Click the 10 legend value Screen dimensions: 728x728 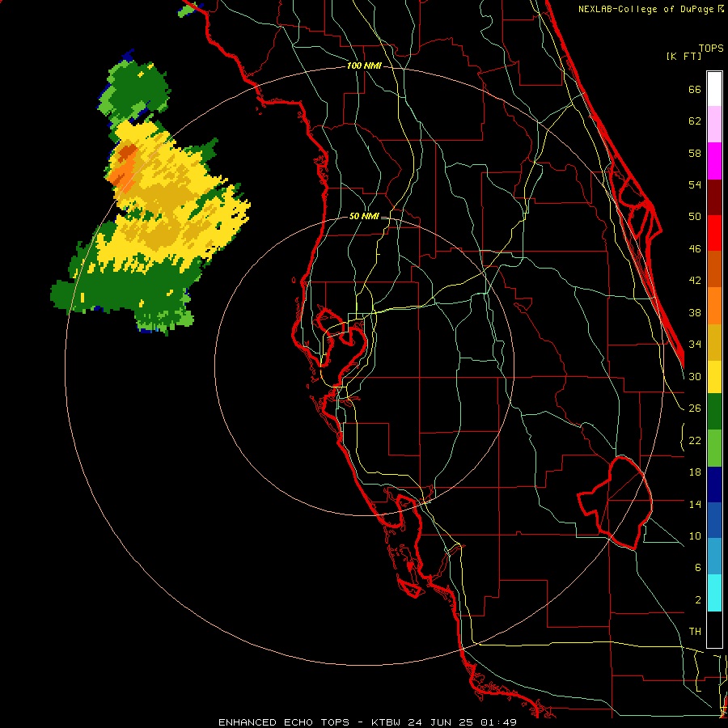pos(695,536)
